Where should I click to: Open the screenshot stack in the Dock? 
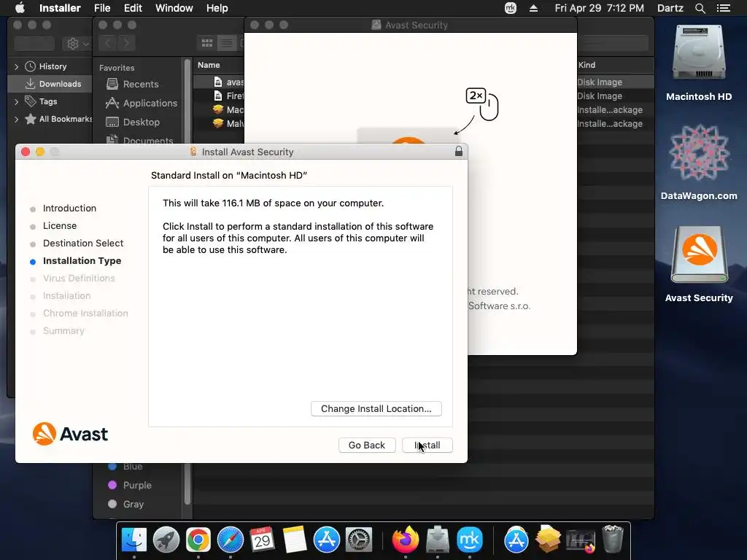[580, 541]
